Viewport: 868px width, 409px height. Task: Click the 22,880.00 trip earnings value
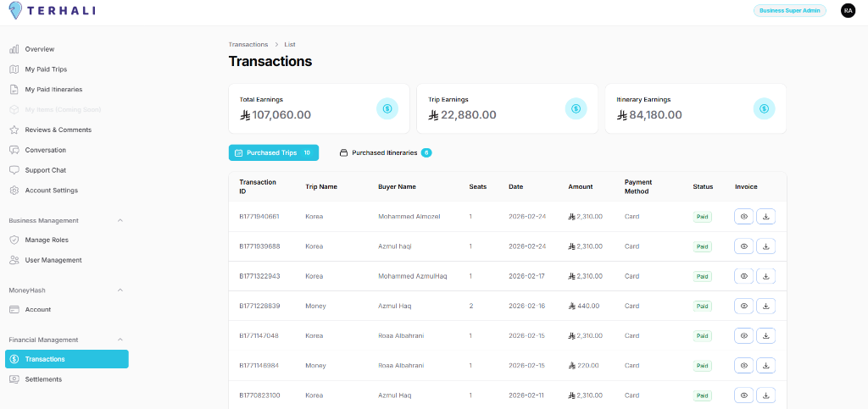click(462, 115)
